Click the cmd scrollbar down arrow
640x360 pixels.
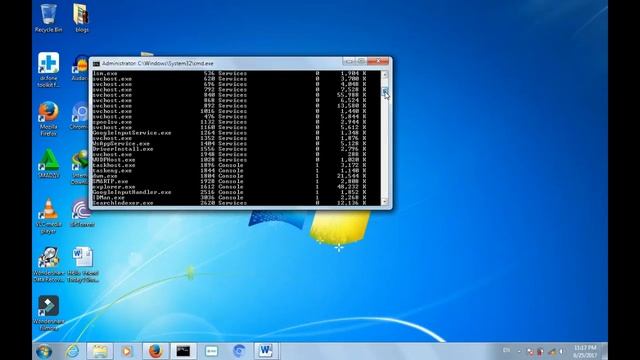coord(384,202)
